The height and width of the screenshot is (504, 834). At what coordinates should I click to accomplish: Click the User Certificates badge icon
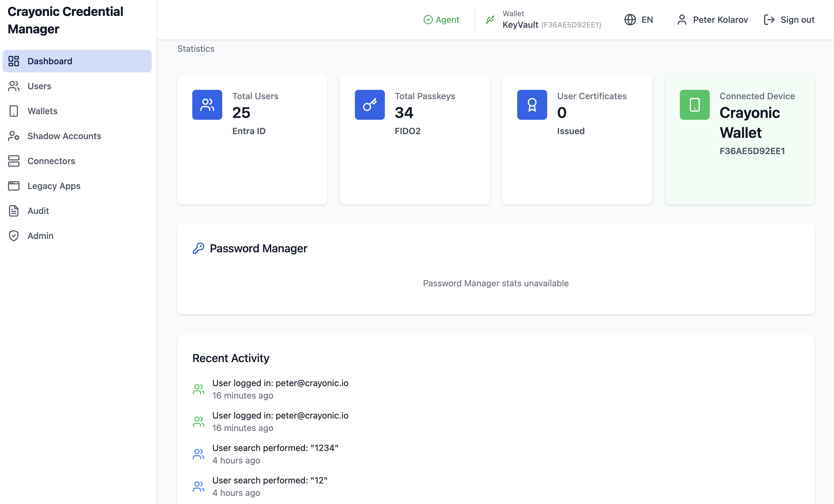532,104
